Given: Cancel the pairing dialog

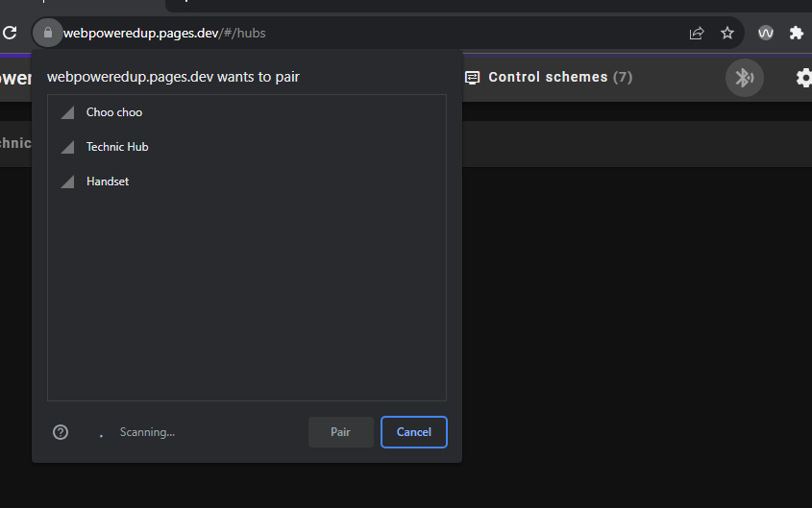Looking at the screenshot, I should 413,432.
